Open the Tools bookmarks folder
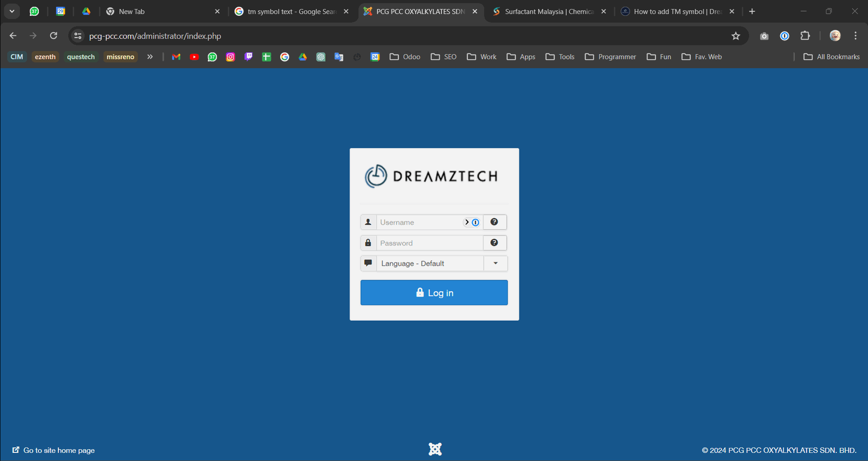 (560, 56)
